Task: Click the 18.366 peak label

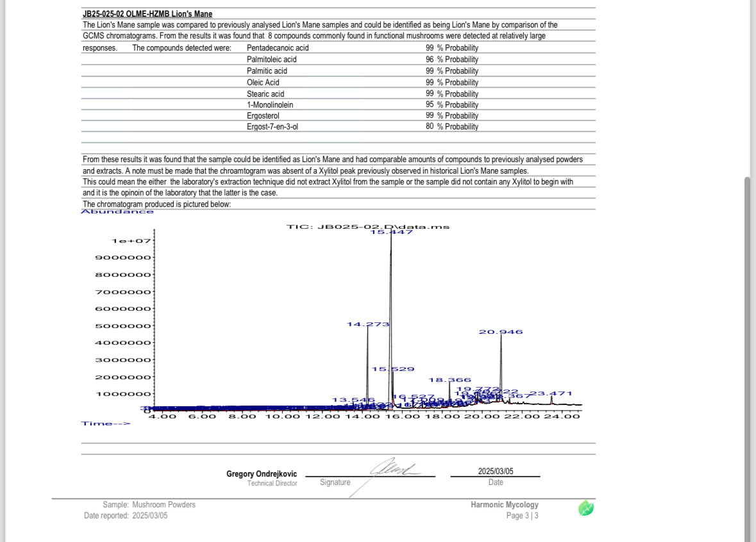Action: coord(450,380)
